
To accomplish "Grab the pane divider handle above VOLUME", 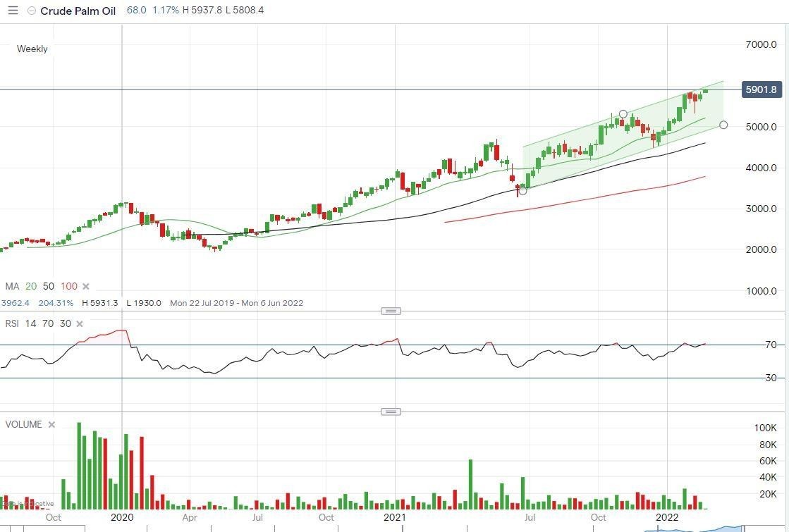I will pyautogui.click(x=391, y=412).
